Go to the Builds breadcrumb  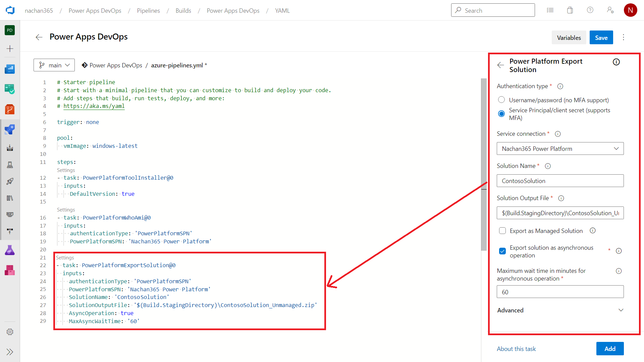(183, 10)
